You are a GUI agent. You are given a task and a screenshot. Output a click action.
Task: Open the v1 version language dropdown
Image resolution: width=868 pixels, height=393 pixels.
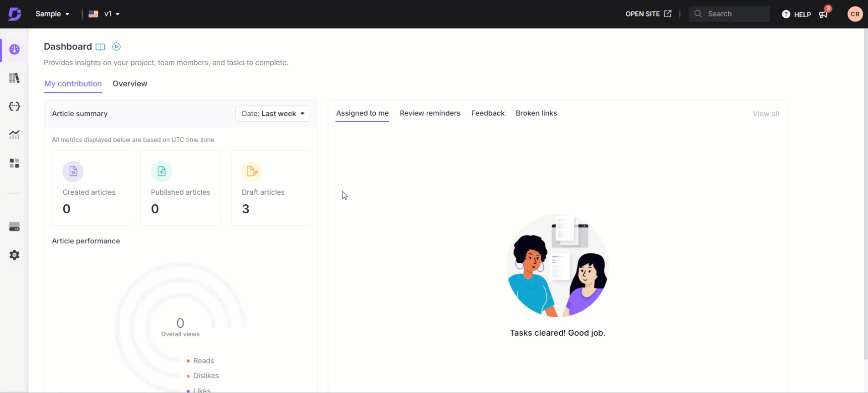[x=104, y=14]
